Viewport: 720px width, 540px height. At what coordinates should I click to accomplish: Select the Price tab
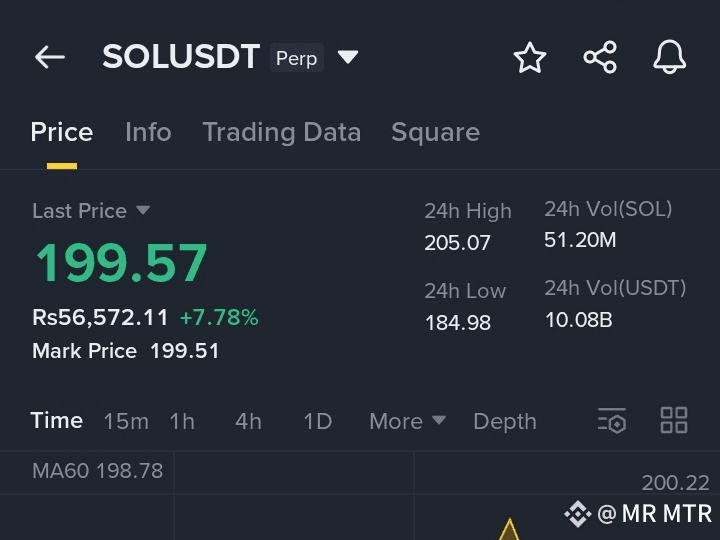[62, 132]
